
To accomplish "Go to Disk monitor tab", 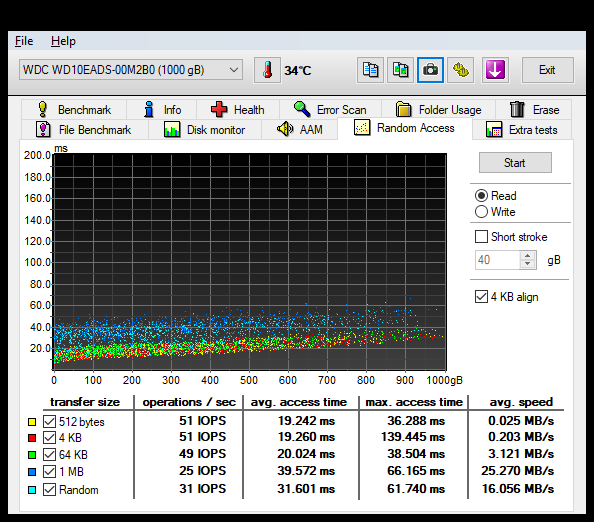I will pos(205,130).
